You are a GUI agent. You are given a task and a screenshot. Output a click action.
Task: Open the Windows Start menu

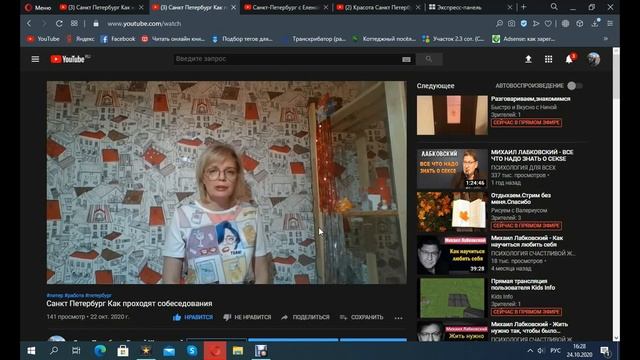point(31,351)
